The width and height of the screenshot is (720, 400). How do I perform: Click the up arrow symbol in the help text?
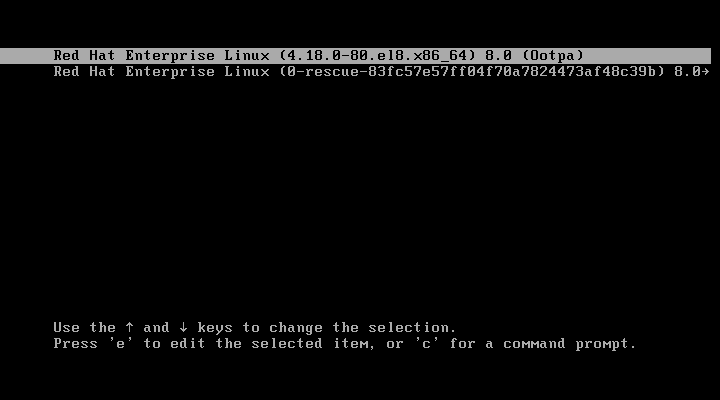point(129,327)
